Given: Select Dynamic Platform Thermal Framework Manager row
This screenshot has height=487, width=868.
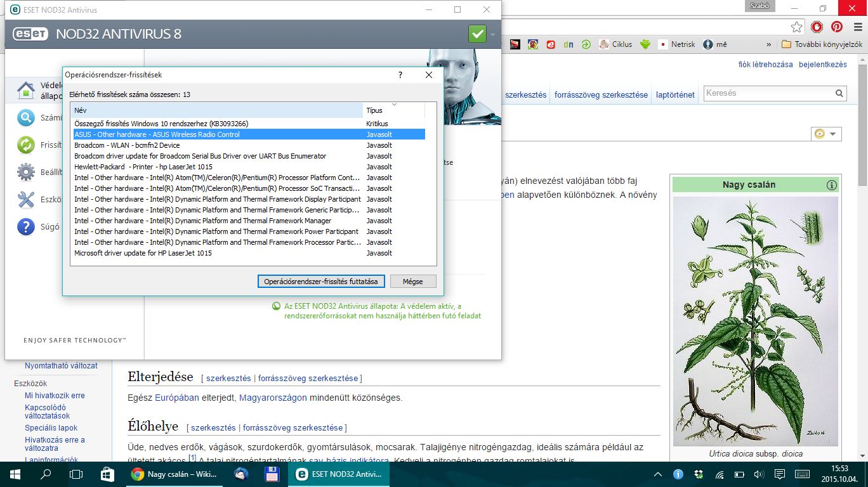Looking at the screenshot, I should pos(249,221).
